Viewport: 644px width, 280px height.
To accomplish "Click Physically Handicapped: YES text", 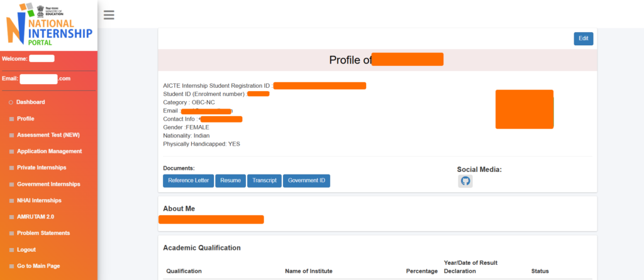I will pos(202,144).
